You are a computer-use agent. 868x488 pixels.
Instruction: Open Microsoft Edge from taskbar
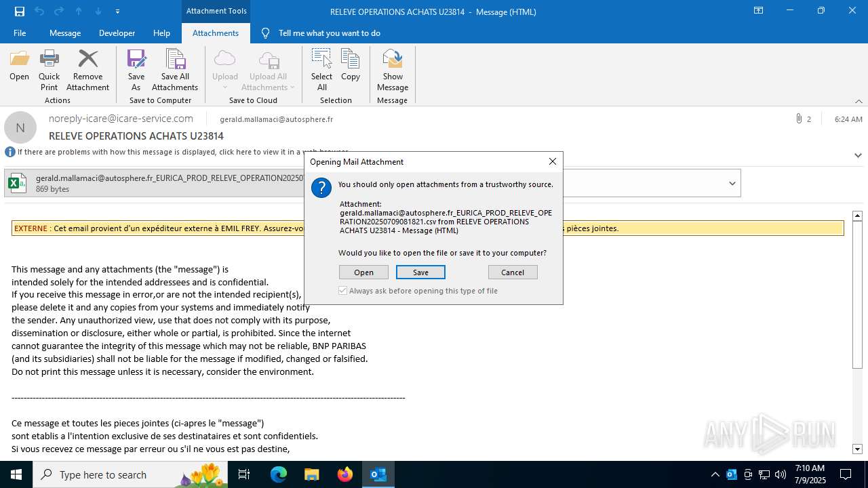(x=279, y=474)
